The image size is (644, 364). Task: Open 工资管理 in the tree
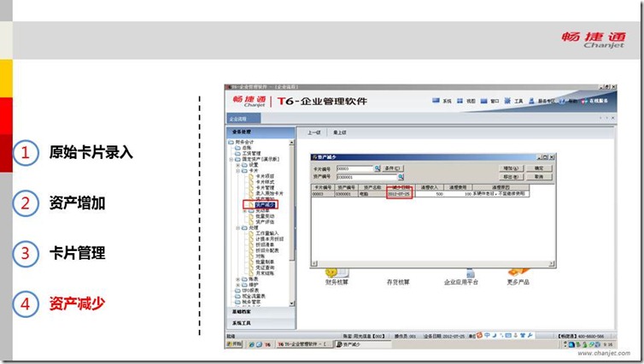[248, 153]
